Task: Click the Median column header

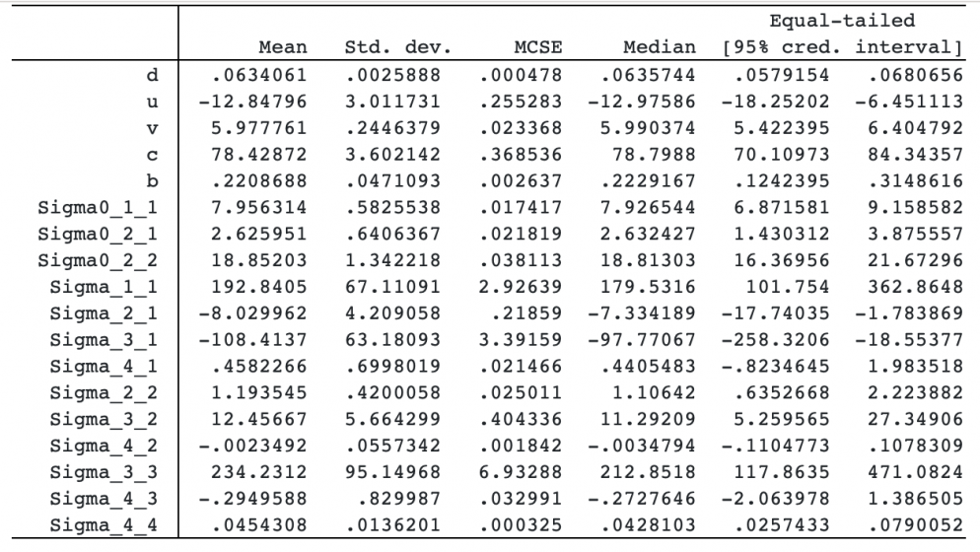Action: point(660,47)
